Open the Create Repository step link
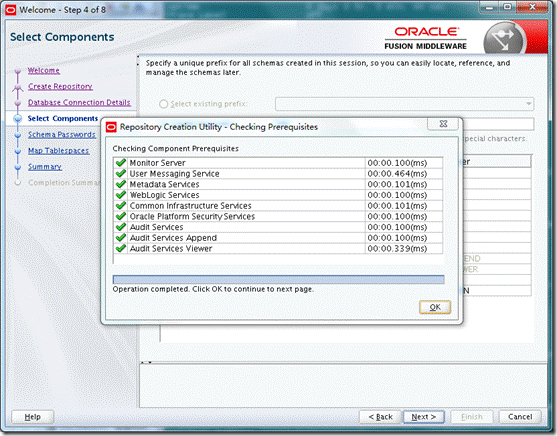557x436 pixels. 60,86
